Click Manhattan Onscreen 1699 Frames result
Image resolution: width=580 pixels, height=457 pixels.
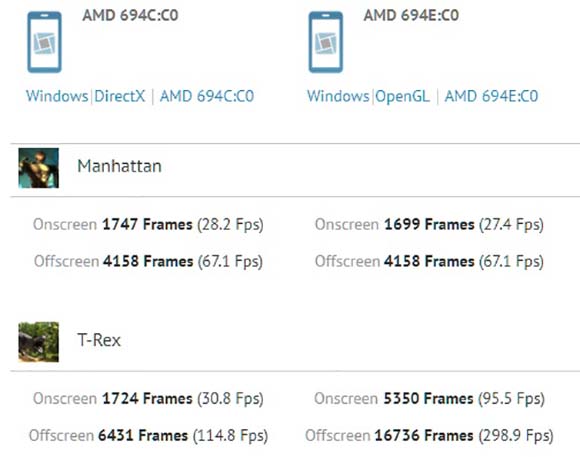click(429, 225)
